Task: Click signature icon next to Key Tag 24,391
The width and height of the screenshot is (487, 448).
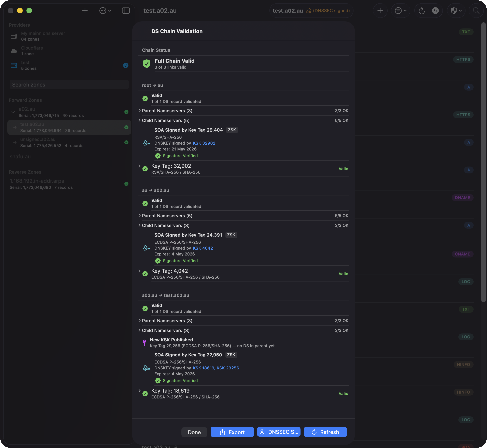Action: click(146, 248)
